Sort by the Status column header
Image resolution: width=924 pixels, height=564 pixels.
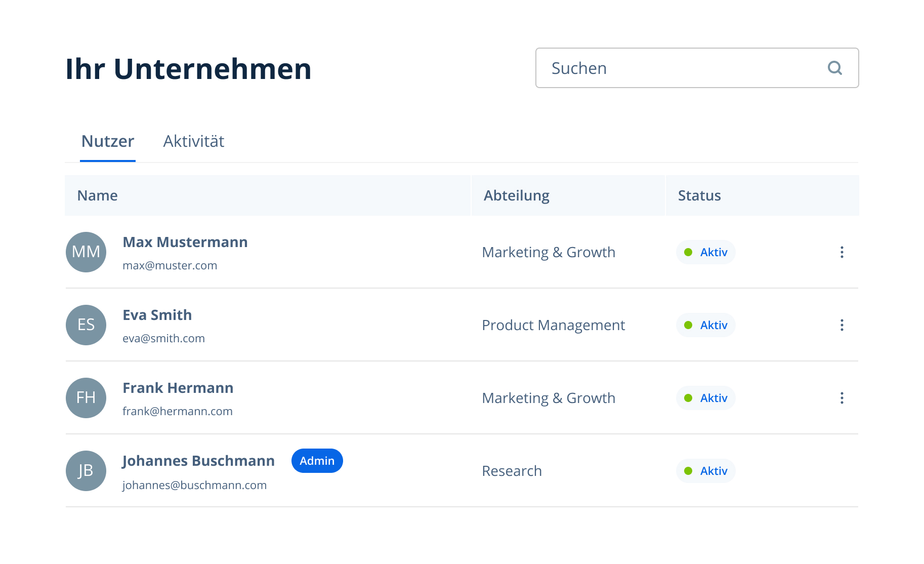699,195
